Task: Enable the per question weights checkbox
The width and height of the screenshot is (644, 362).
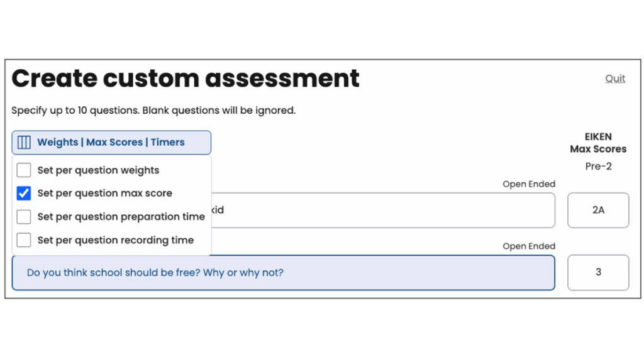Action: tap(24, 170)
